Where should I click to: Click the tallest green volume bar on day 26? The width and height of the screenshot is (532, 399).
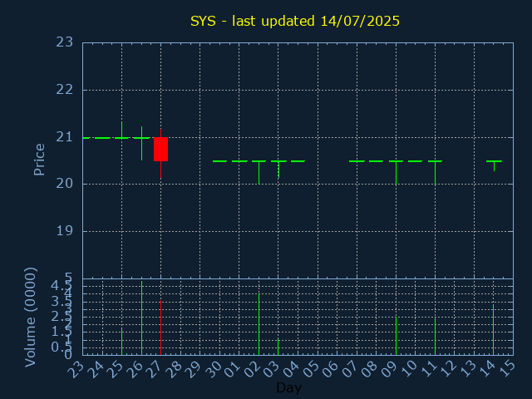(x=141, y=318)
